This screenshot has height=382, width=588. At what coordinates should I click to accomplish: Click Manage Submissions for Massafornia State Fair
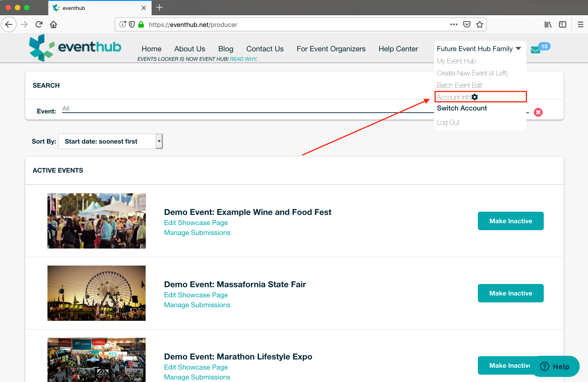coord(197,305)
